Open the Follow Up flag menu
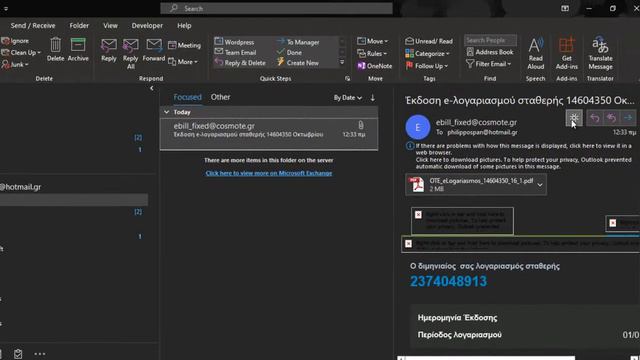This screenshot has width=640, height=360. (x=426, y=66)
